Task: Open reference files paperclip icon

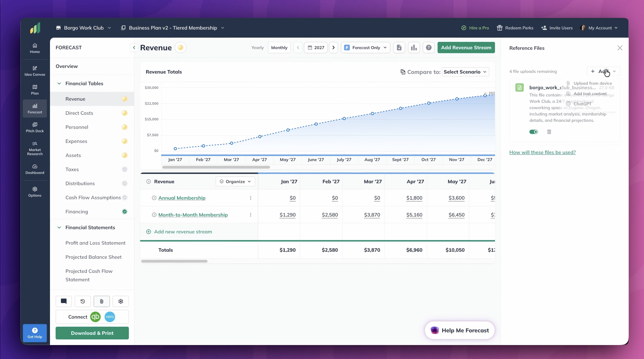Action: [102, 301]
